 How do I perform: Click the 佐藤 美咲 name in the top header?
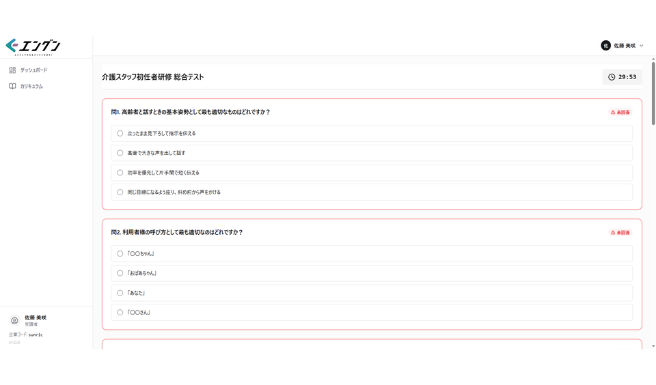[x=625, y=46]
